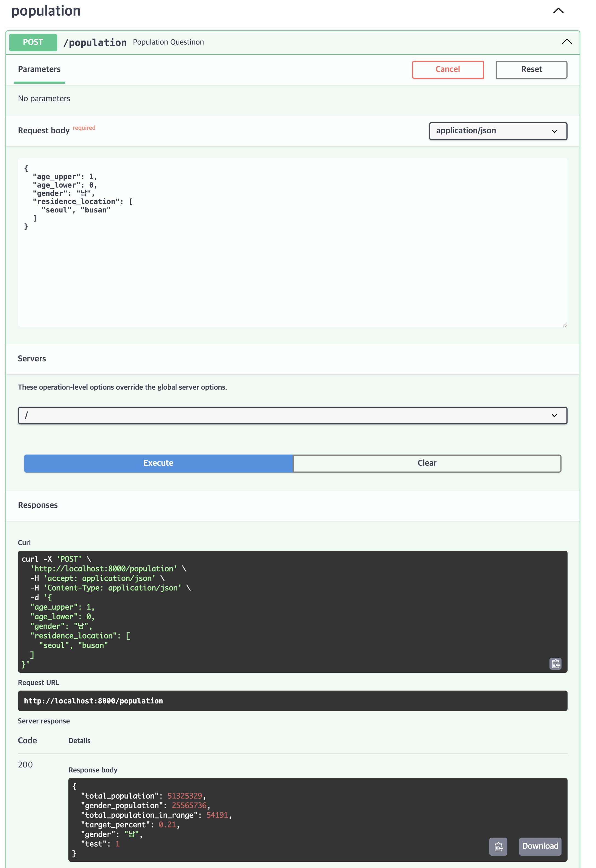Click the Request URL http://localhost:8000/population
The image size is (596, 868).
tap(93, 701)
